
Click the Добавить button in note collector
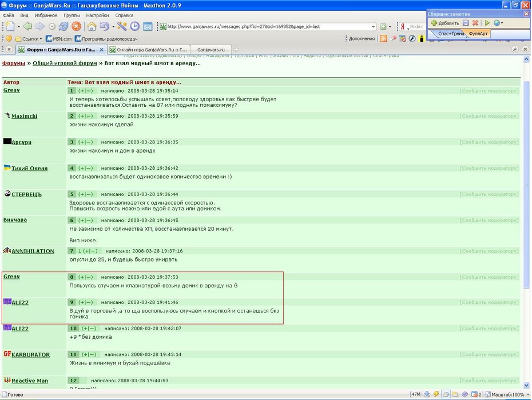(445, 23)
